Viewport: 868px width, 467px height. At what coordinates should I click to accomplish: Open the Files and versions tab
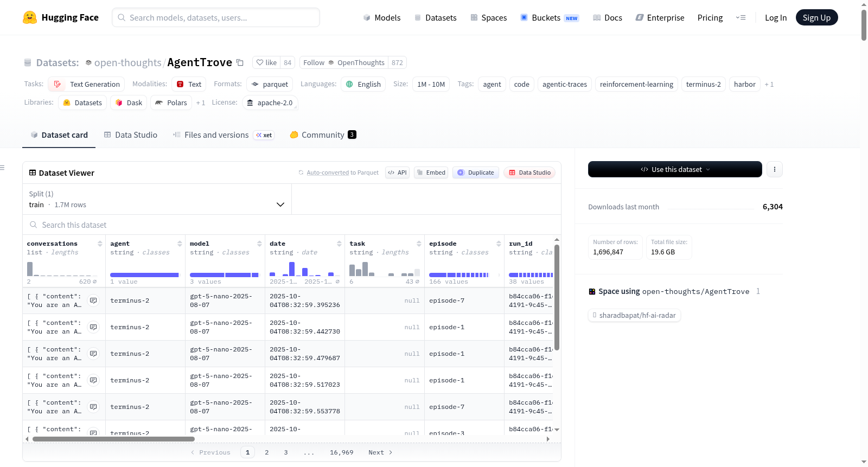[x=224, y=135]
